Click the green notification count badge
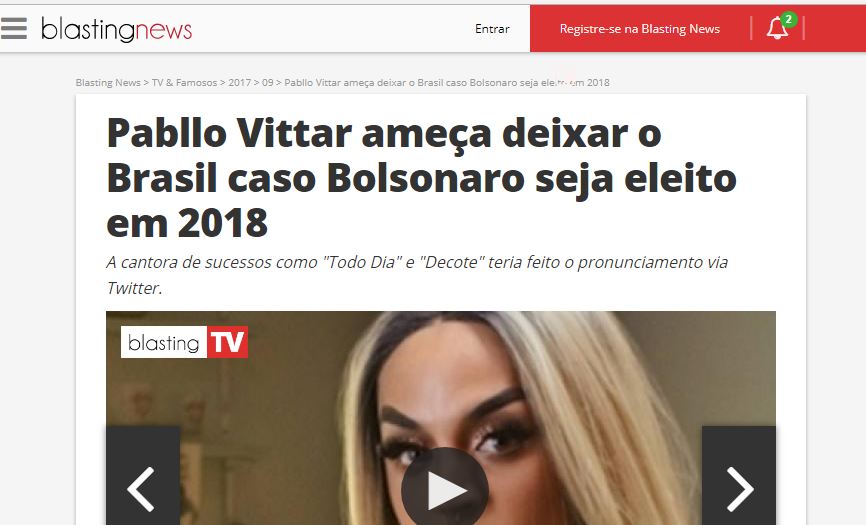Viewport: 866px width, 525px height. point(788,19)
